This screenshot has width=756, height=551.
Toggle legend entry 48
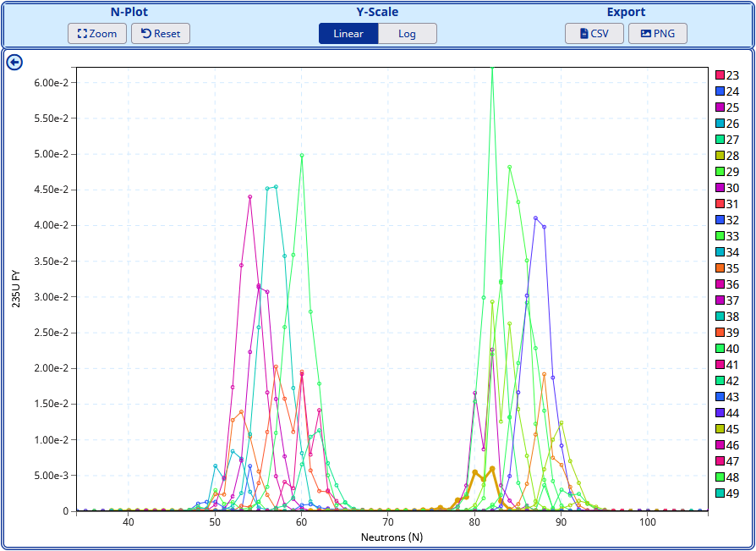(727, 477)
